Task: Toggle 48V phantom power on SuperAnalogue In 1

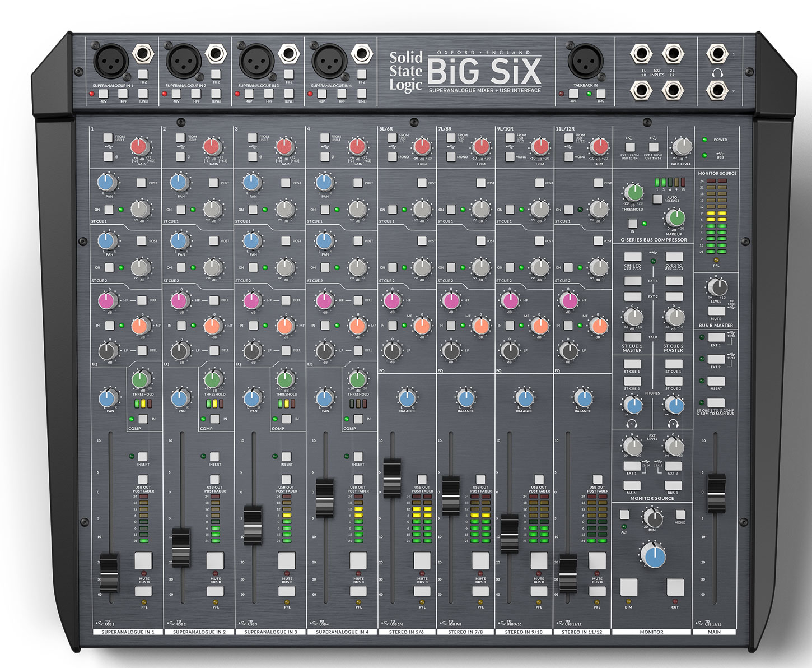Action: pyautogui.click(x=104, y=94)
